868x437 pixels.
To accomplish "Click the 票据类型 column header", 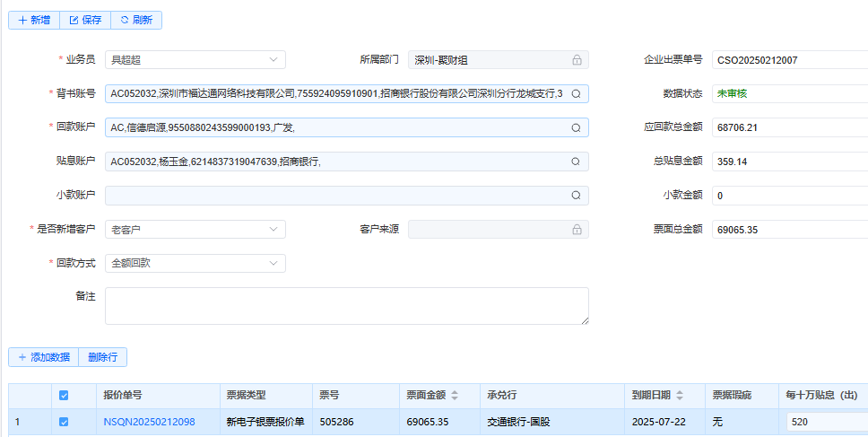I will [x=266, y=396].
